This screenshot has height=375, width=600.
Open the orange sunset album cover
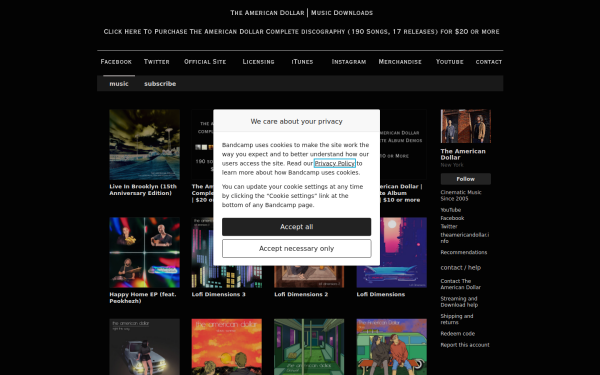click(227, 347)
